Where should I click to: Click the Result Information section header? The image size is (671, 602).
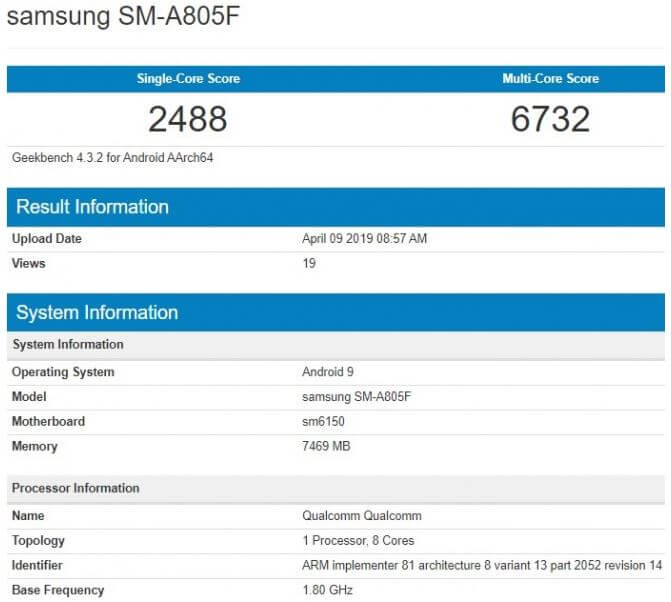[x=336, y=207]
